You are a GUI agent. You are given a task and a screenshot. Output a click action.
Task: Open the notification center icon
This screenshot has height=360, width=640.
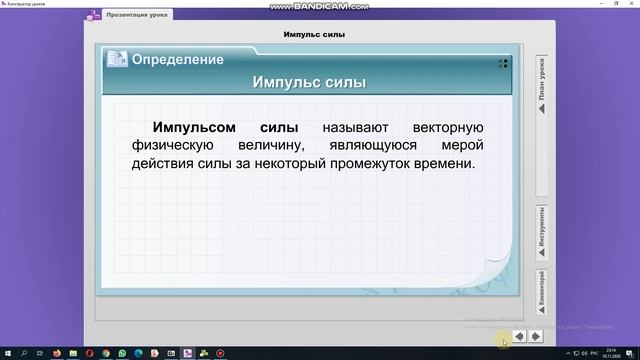pos(629,353)
